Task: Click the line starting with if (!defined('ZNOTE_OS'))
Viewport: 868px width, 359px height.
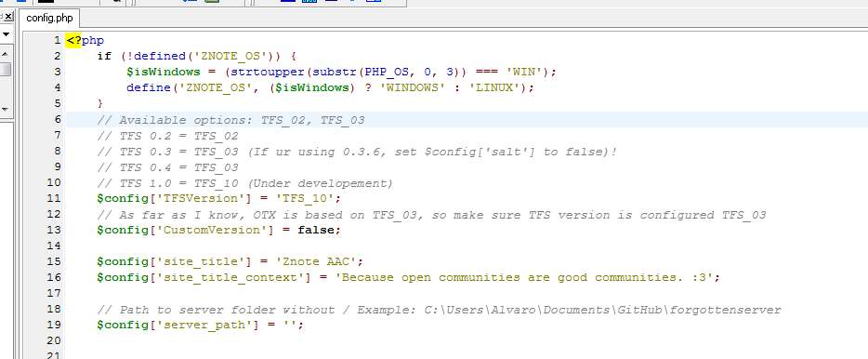Action: [197, 56]
